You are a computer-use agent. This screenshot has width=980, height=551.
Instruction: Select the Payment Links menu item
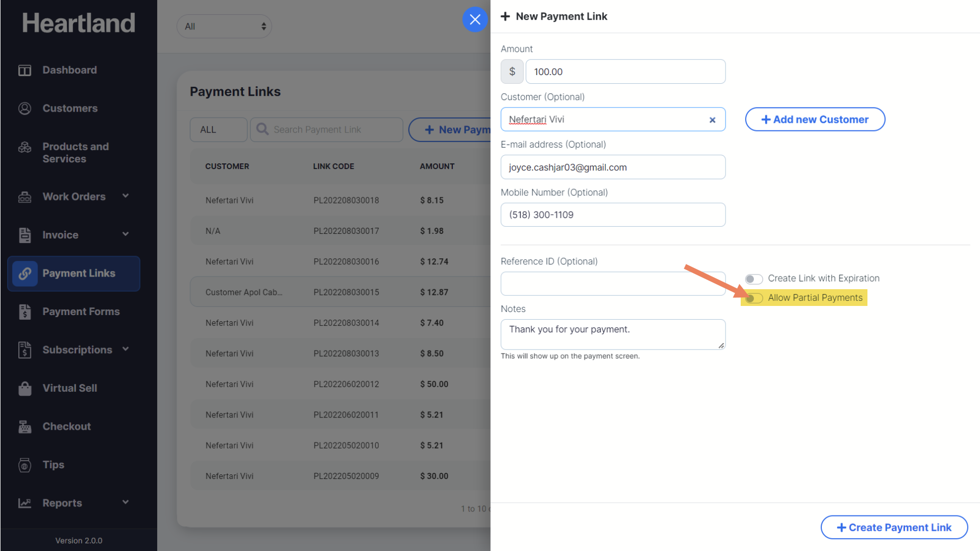74,273
